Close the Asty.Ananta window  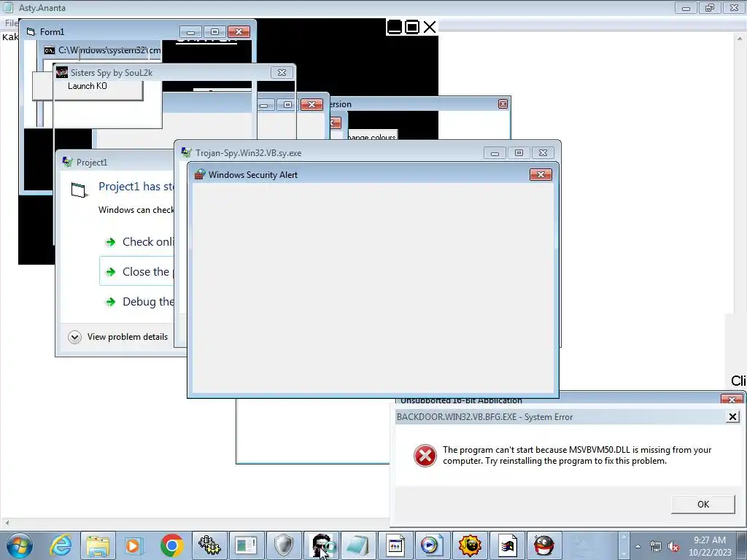click(x=734, y=7)
